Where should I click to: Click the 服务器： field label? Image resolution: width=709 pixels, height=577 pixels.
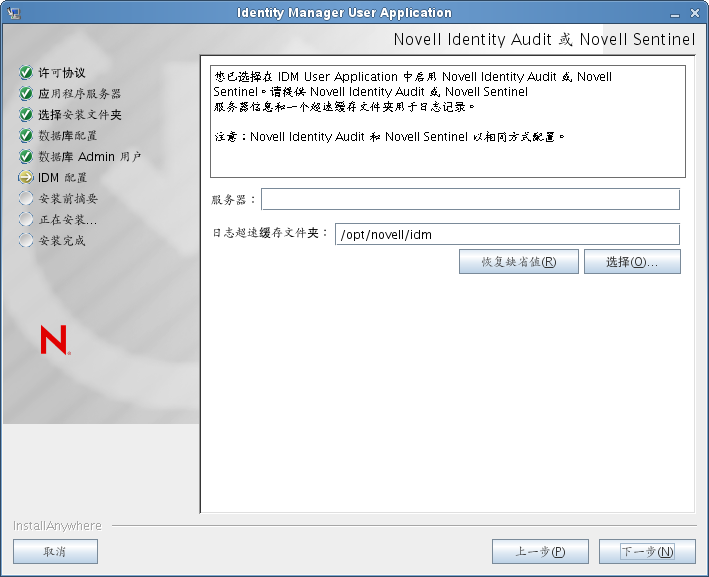click(x=233, y=199)
